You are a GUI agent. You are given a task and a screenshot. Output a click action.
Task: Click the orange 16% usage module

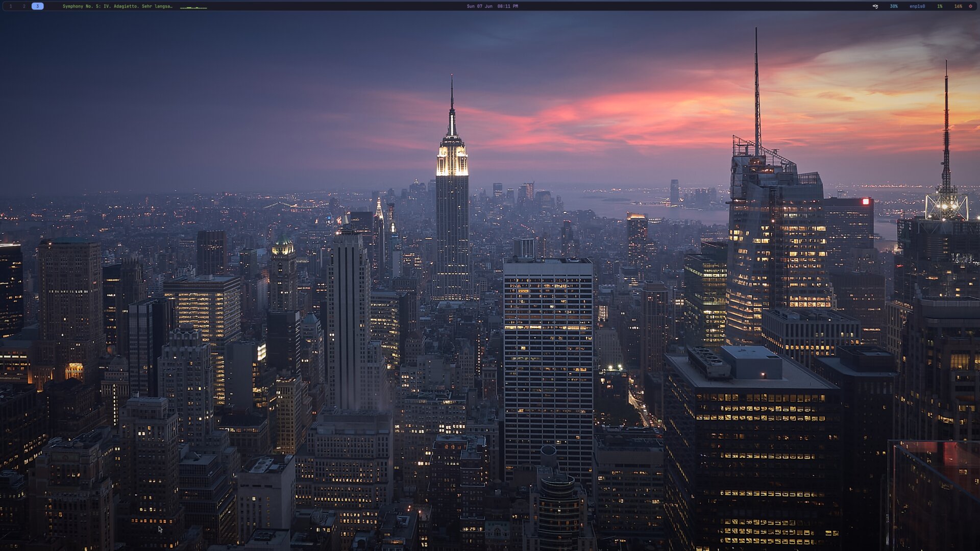coord(958,6)
